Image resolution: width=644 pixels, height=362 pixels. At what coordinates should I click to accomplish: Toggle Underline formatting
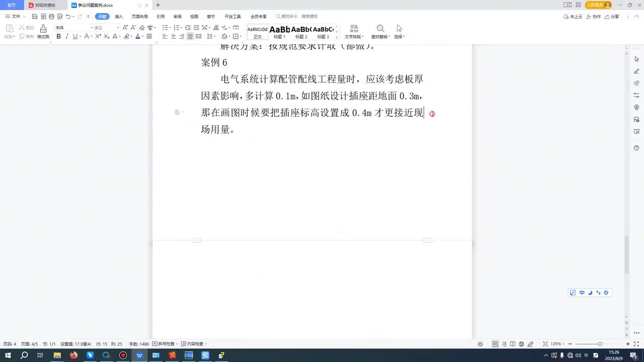(75, 36)
